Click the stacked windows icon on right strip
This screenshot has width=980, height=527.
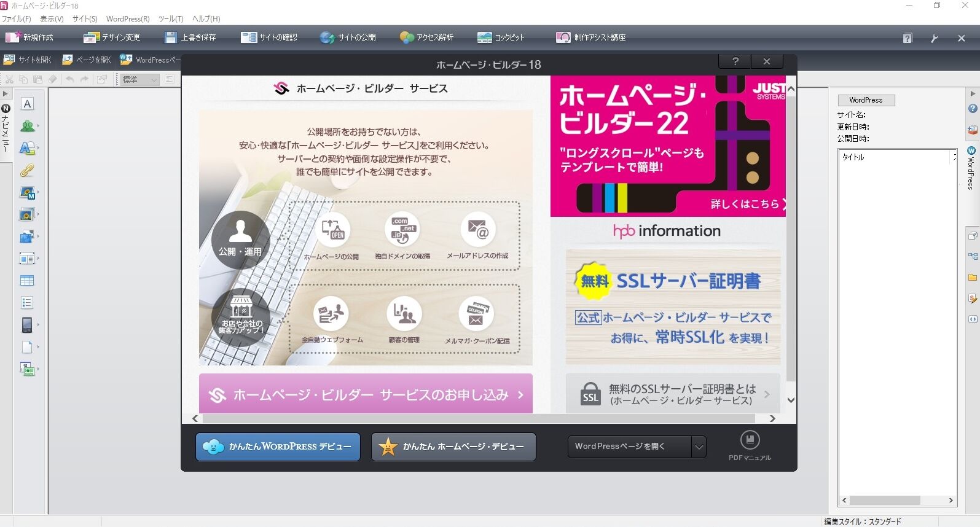973,235
